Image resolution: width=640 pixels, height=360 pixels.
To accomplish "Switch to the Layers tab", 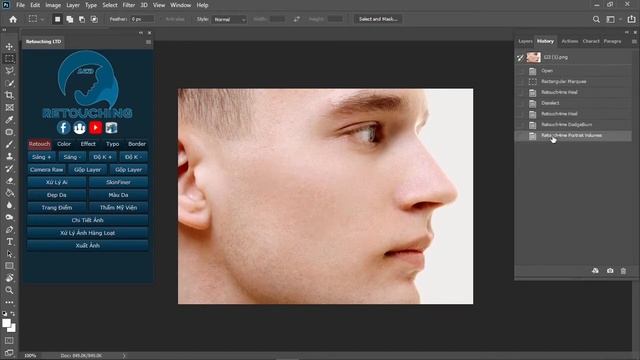I will pyautogui.click(x=525, y=41).
